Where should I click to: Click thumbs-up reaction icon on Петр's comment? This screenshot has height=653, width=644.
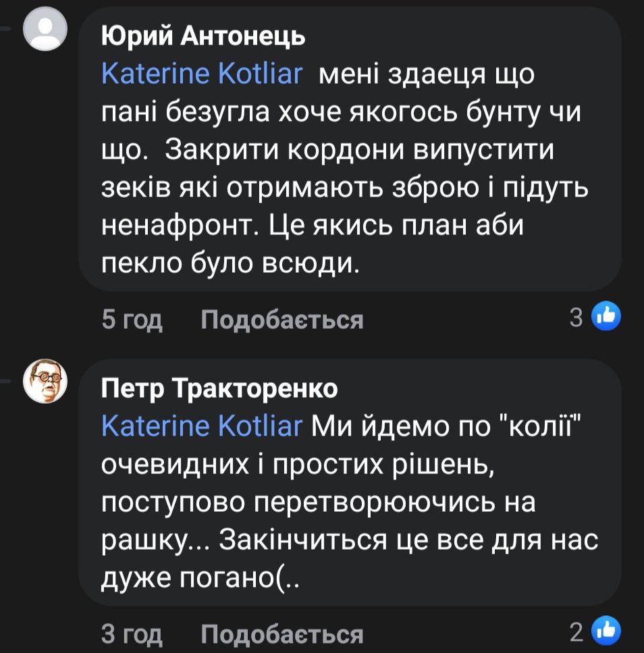click(x=606, y=632)
